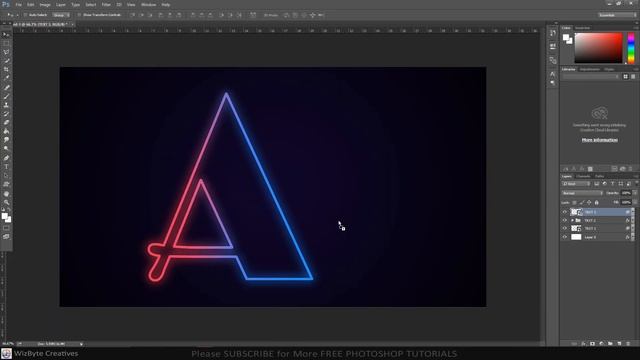Filter layers for type layers
Image resolution: width=640 pixels, height=360 pixels.
613,184
